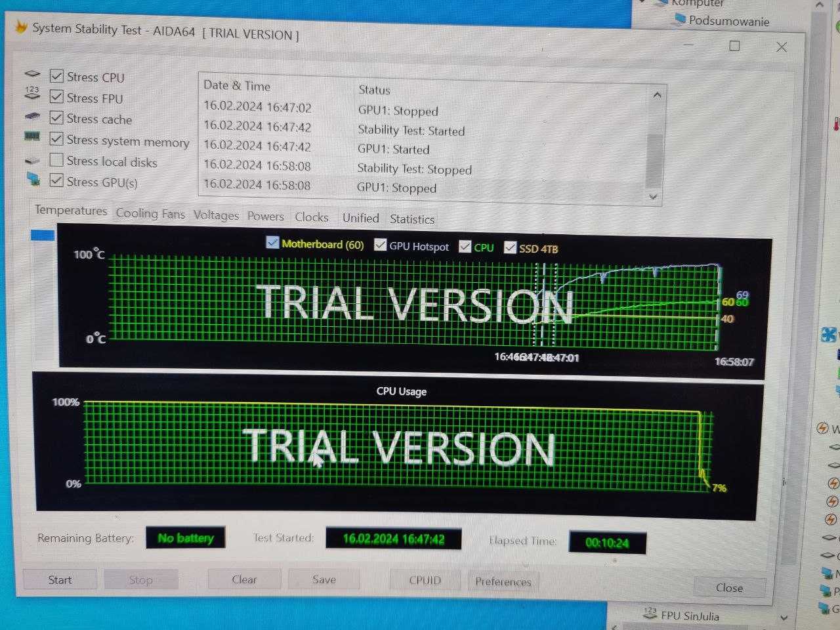Screen dimensions: 840x630
Task: Click the Close button at bottom right
Action: pyautogui.click(x=729, y=587)
